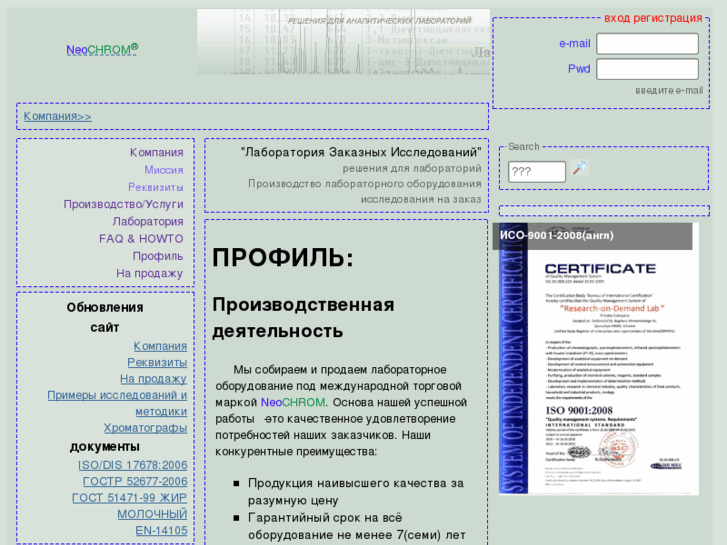
Task: Open Производство/Услуги menu item
Action: [123, 204]
